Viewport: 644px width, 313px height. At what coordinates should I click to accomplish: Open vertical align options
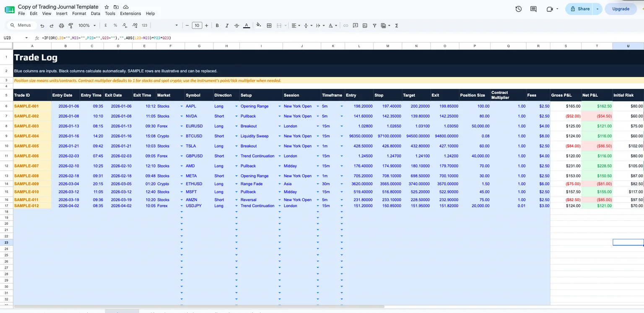point(307,26)
